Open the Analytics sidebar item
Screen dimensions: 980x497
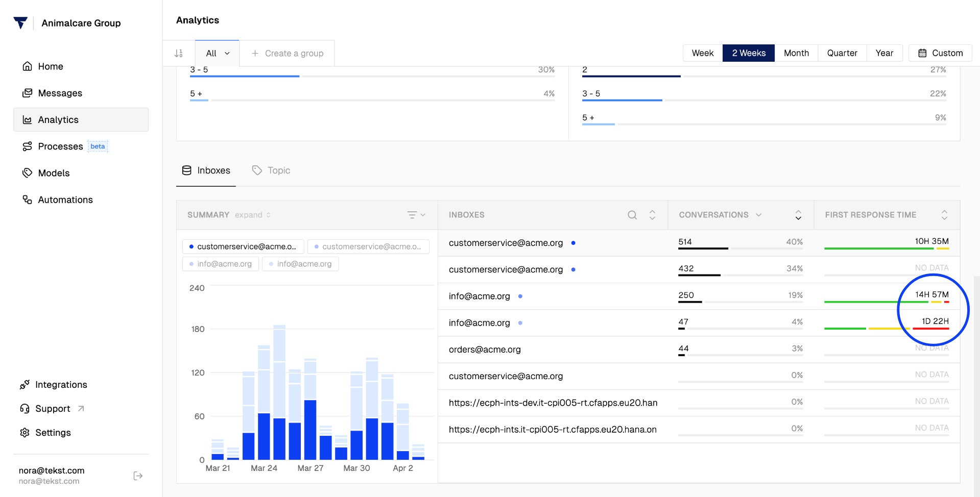tap(81, 119)
